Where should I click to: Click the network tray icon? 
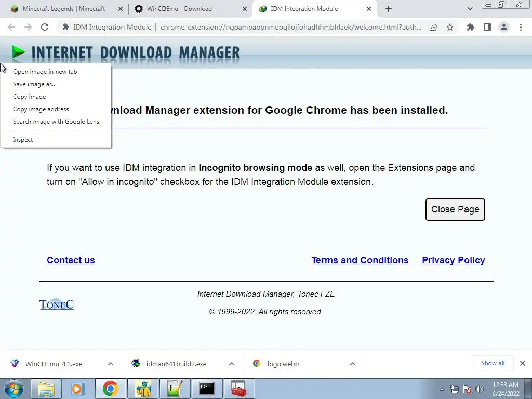click(455, 389)
